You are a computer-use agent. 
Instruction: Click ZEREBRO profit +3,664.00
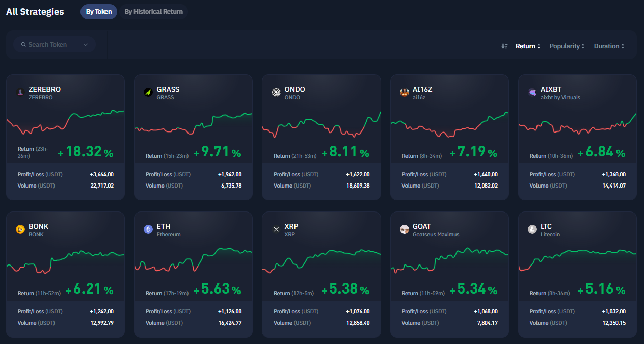point(102,174)
